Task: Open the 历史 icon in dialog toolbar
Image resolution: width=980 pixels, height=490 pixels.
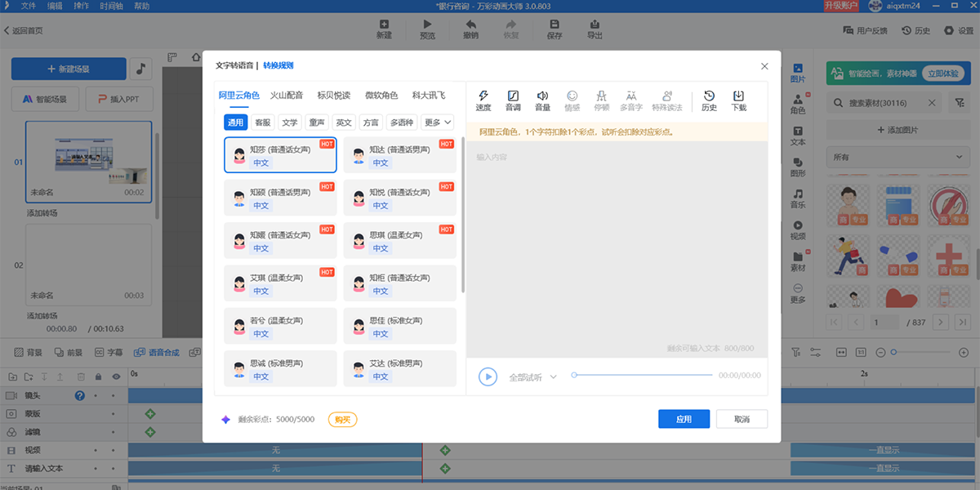Action: 709,100
